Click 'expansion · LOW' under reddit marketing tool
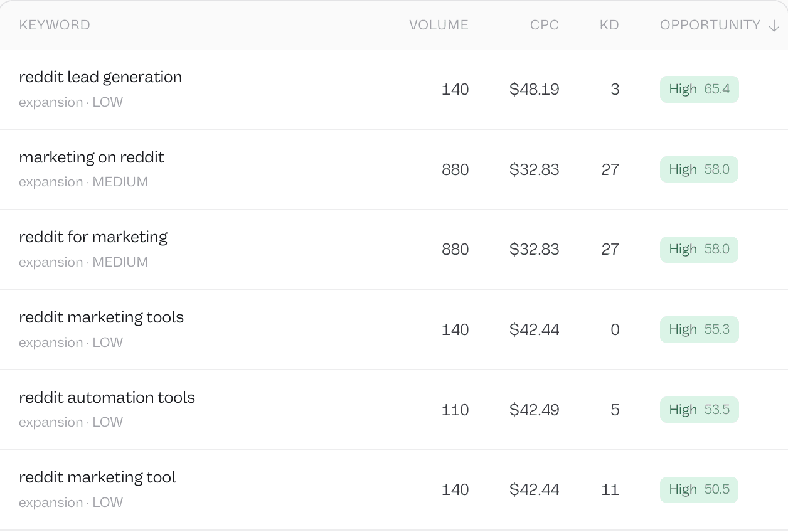Screen dimensions: 788x532 click(x=71, y=503)
